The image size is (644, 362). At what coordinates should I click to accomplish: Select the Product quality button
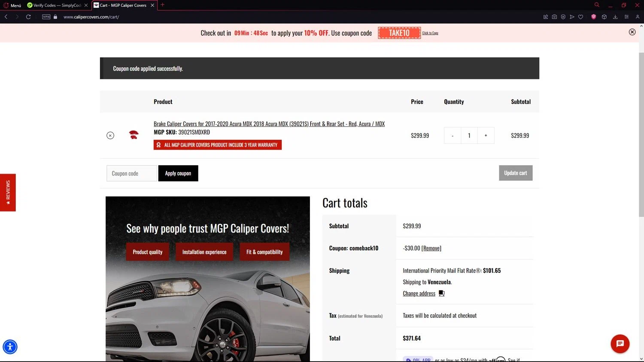(x=148, y=252)
